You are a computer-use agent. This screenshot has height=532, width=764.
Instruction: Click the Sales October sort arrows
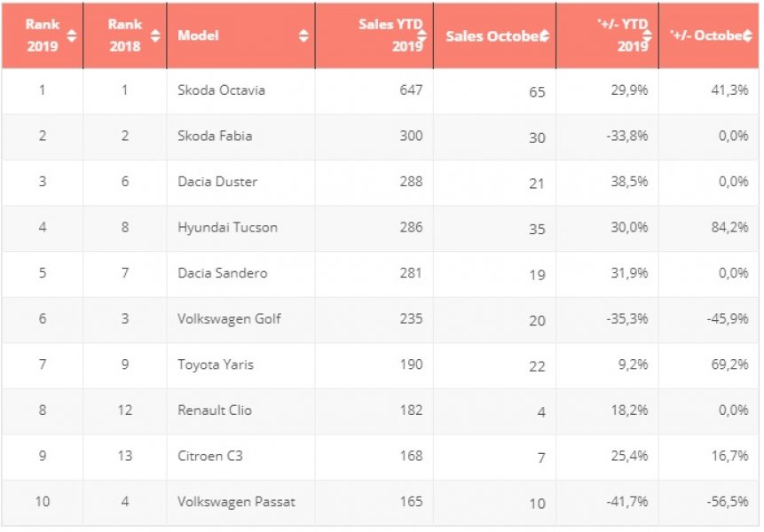point(545,36)
